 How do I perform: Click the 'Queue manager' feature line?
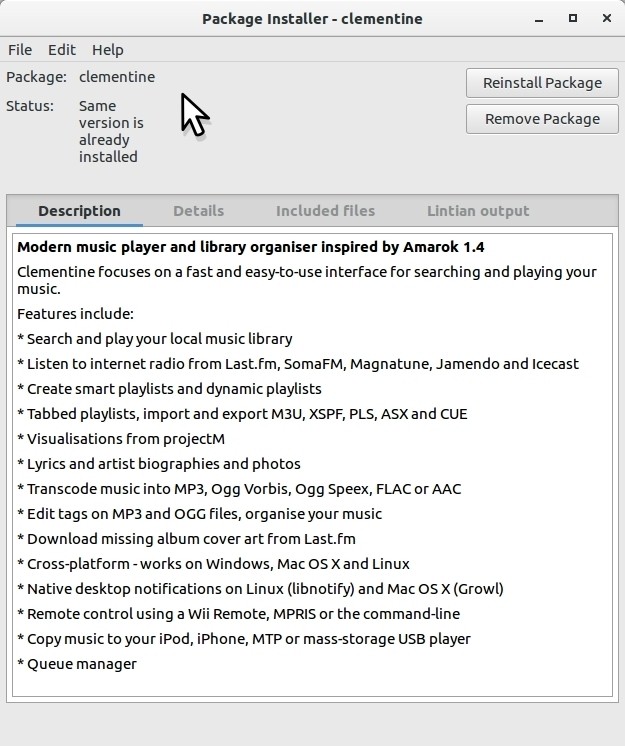77,664
